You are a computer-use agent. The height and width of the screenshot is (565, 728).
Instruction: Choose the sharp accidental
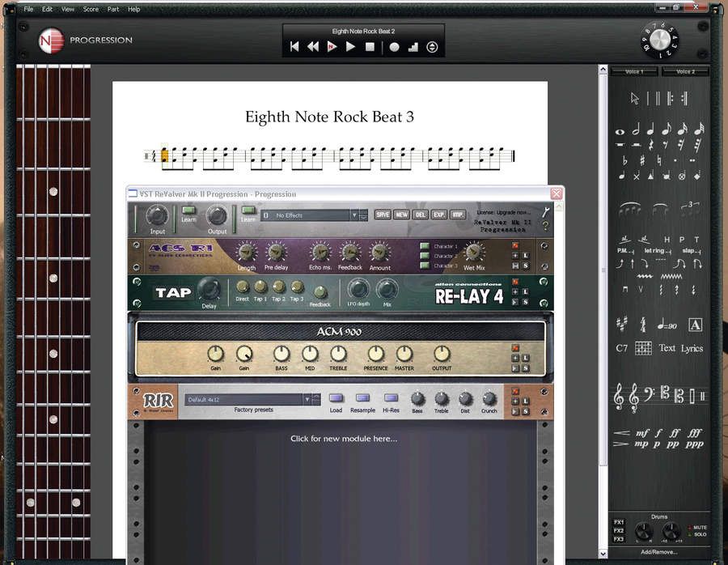pos(642,160)
